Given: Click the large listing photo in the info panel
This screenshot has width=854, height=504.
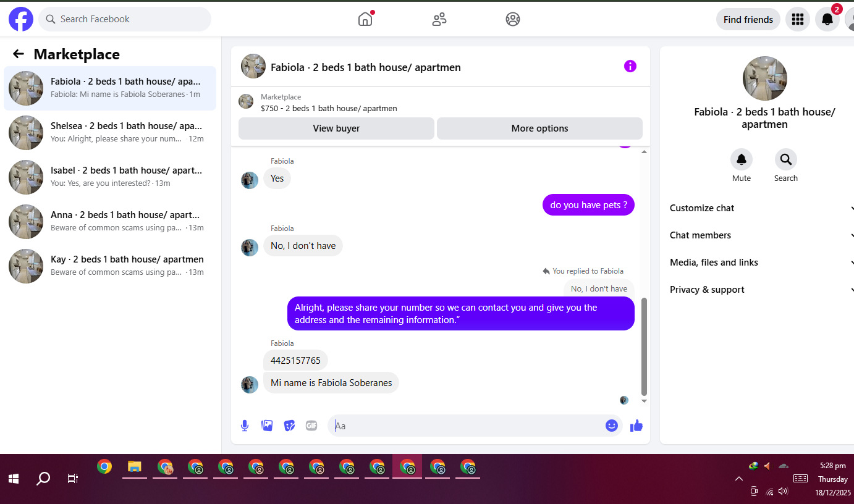Looking at the screenshot, I should coord(765,78).
